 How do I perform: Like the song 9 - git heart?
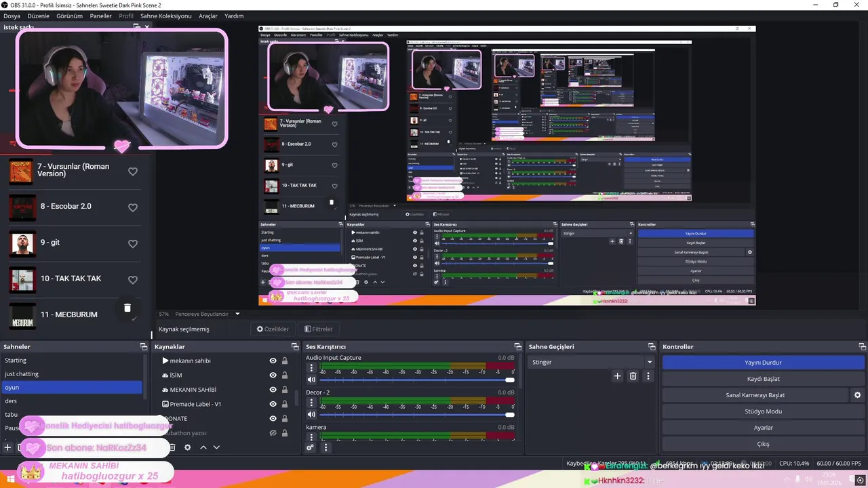tap(133, 243)
